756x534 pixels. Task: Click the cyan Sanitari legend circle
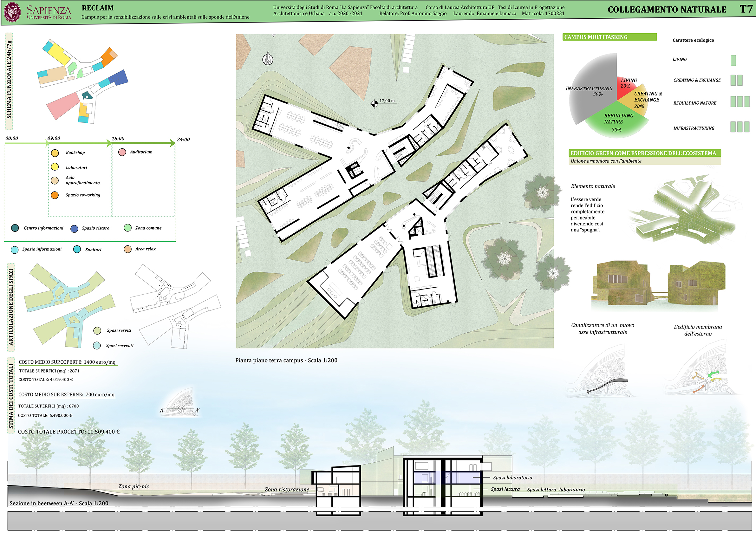coord(77,249)
